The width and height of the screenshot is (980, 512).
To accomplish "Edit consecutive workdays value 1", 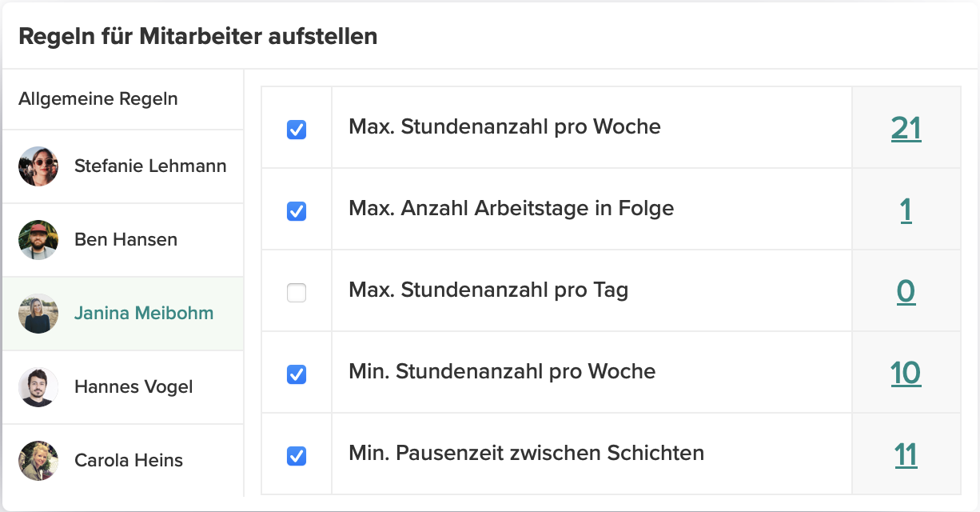I will (906, 210).
